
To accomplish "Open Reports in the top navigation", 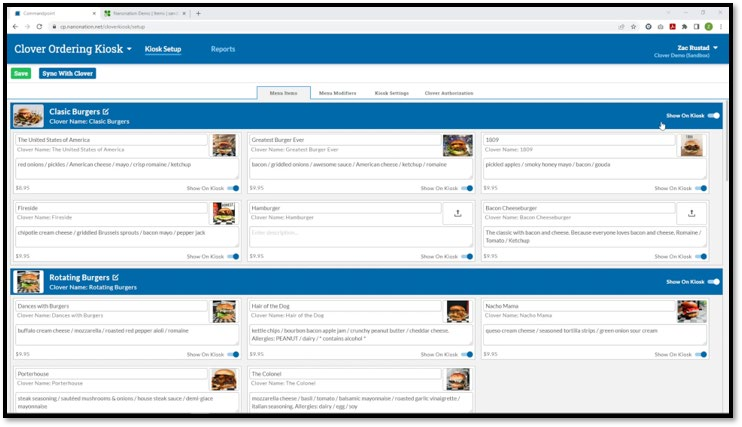I will [223, 49].
